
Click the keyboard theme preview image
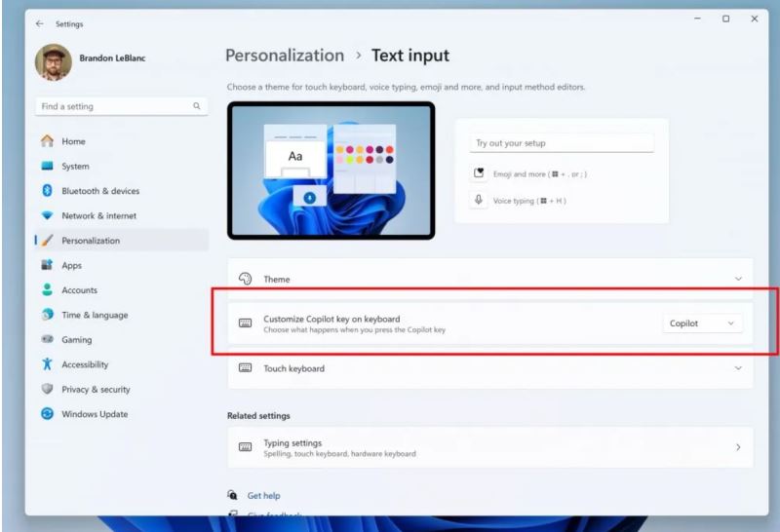click(331, 170)
